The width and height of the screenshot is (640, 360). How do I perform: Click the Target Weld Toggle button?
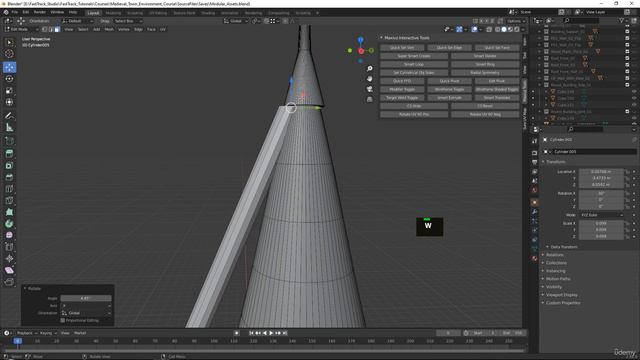click(402, 98)
